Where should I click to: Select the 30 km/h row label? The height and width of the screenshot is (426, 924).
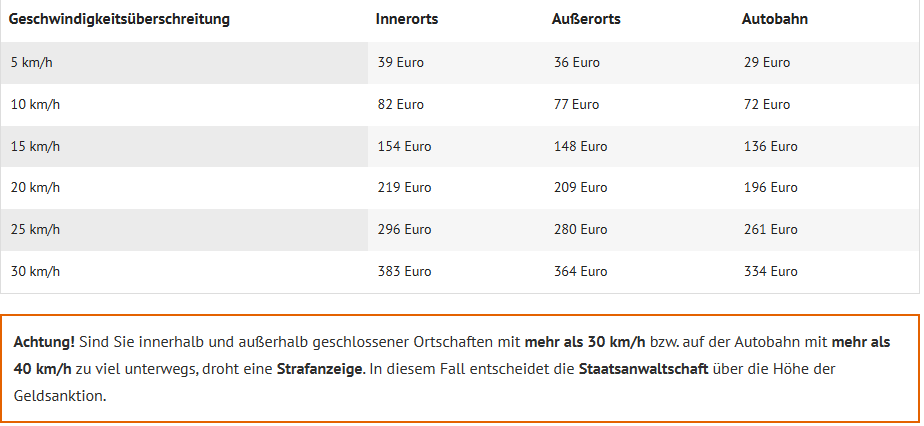[35, 272]
